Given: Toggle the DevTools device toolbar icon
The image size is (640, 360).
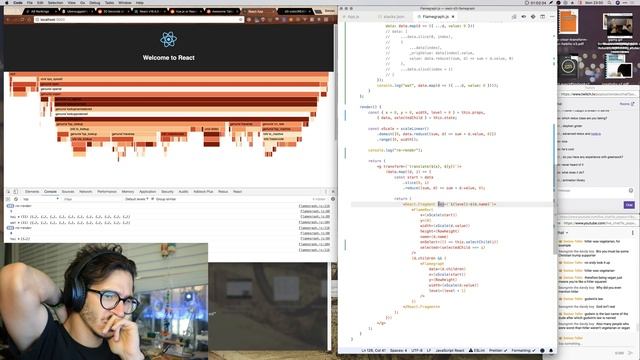Looking at the screenshot, I should click(16, 191).
